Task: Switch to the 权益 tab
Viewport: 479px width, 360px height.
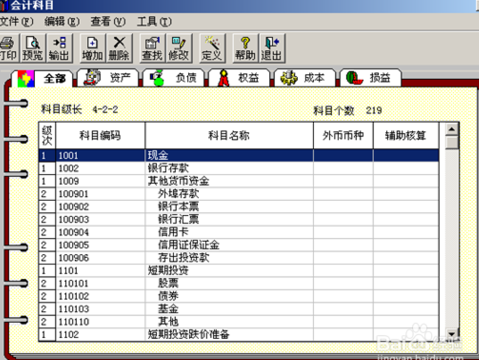Action: [239, 78]
